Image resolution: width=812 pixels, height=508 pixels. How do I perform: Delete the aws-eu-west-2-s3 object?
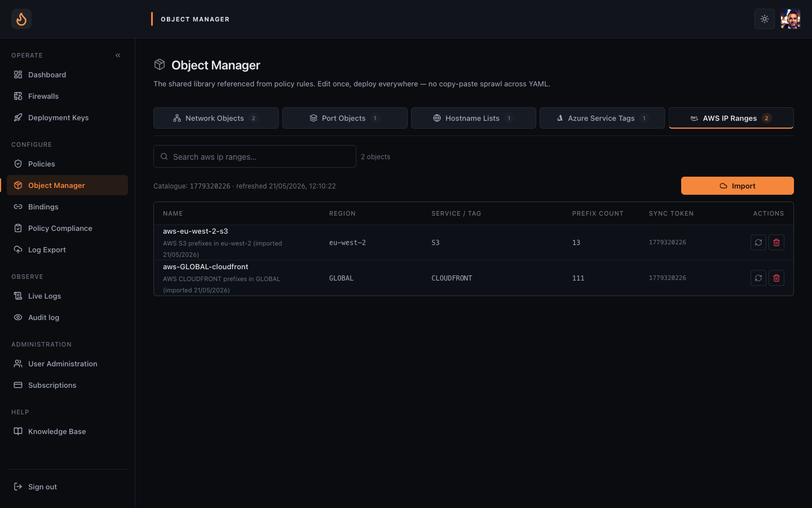click(x=776, y=242)
